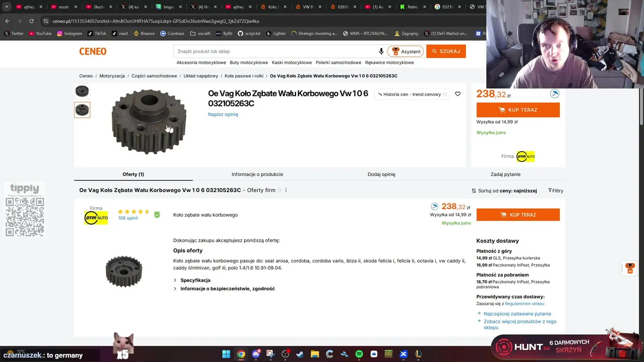644x362 pixels.
Task: Open Spotify from the taskbar
Action: [x=359, y=354]
